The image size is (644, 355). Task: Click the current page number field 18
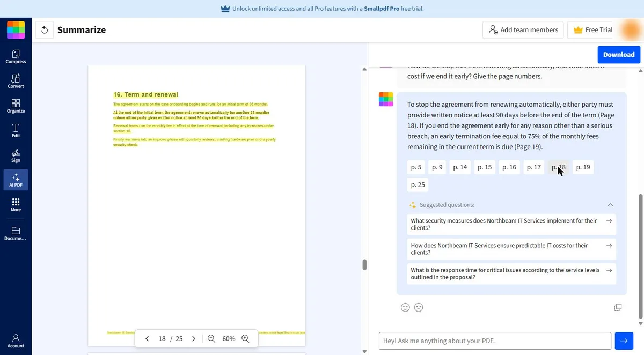(x=162, y=339)
